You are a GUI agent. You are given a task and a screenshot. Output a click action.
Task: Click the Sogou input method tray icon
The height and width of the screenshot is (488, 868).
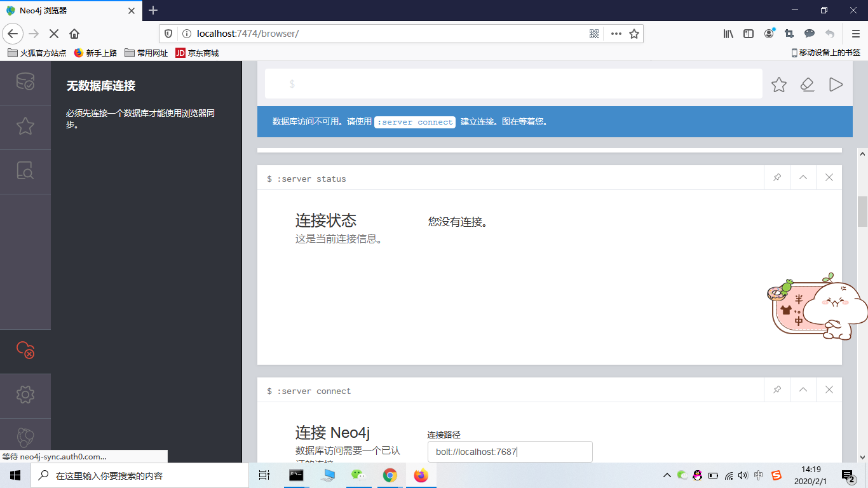point(776,475)
